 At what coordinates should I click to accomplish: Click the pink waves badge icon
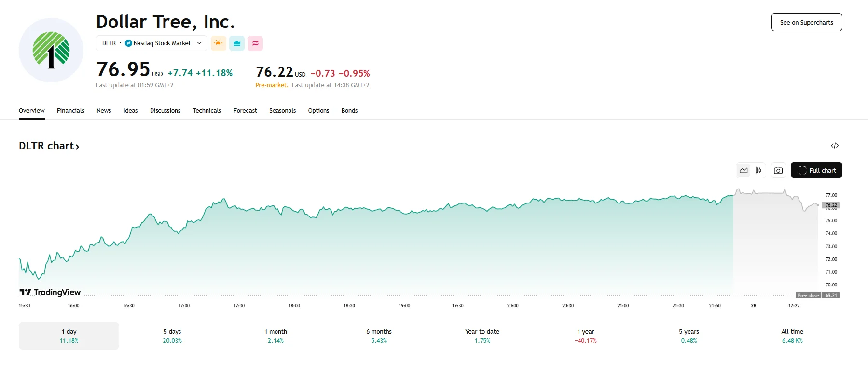point(255,43)
